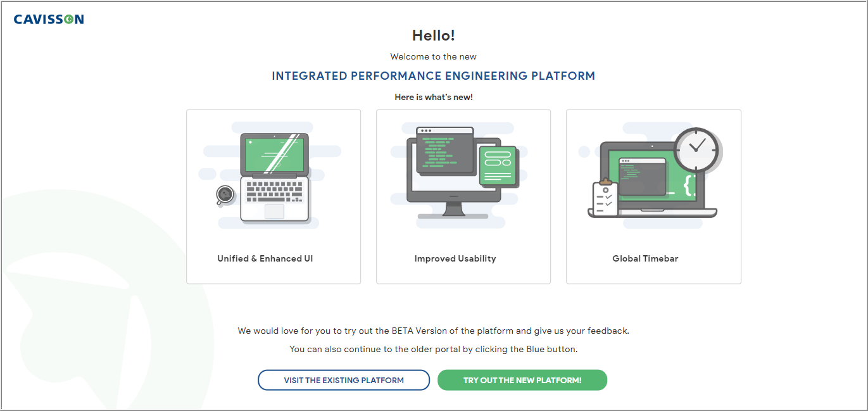Select the Global Timebar label
Screen dimensions: 868x411
coord(645,258)
